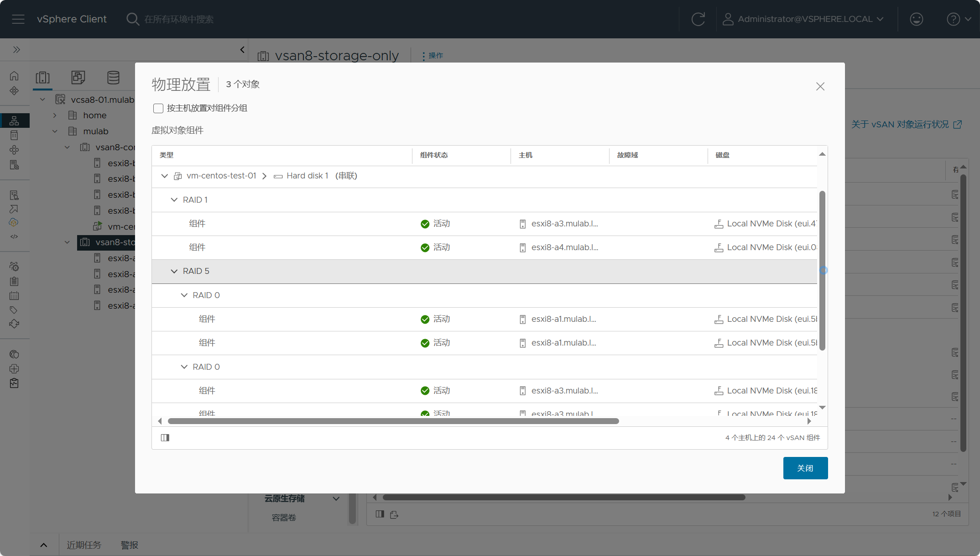Screen dimensions: 980x556
Task: Click Hard disk 1 breadcrumb label
Action: (x=307, y=176)
